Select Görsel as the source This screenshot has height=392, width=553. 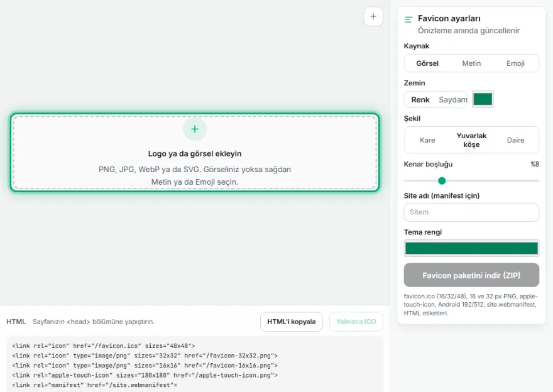pos(427,63)
